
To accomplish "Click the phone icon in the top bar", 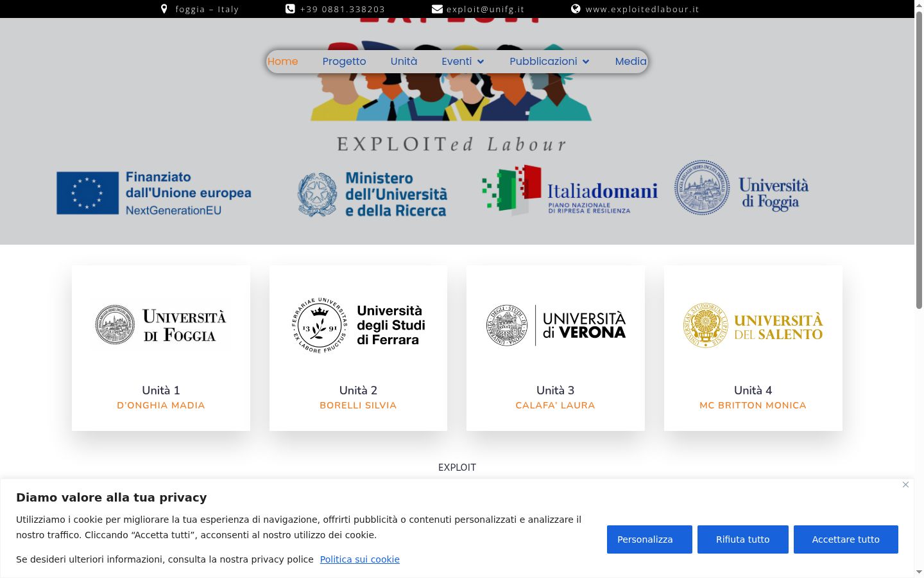I will click(x=290, y=9).
